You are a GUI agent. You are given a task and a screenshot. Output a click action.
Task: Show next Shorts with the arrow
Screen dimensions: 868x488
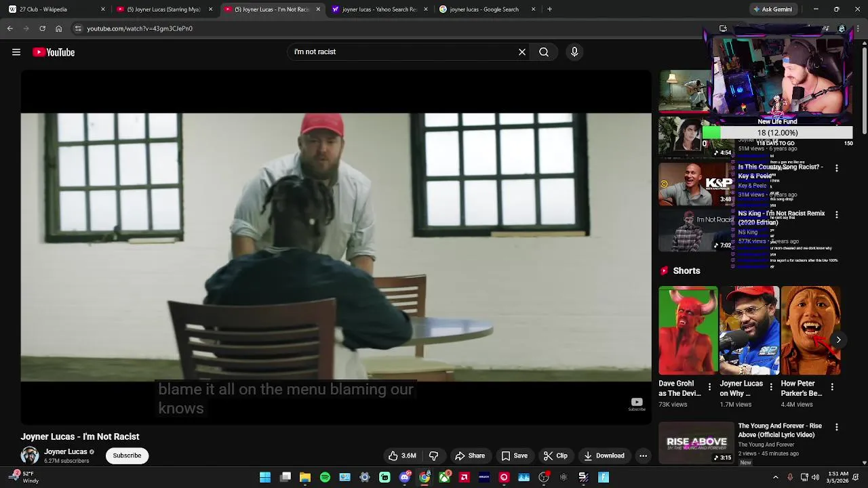(x=839, y=340)
